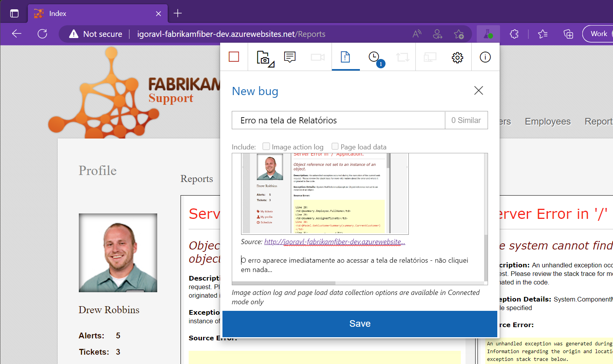Image resolution: width=613 pixels, height=364 pixels.
Task: Open the source URL link
Action: [x=334, y=242]
